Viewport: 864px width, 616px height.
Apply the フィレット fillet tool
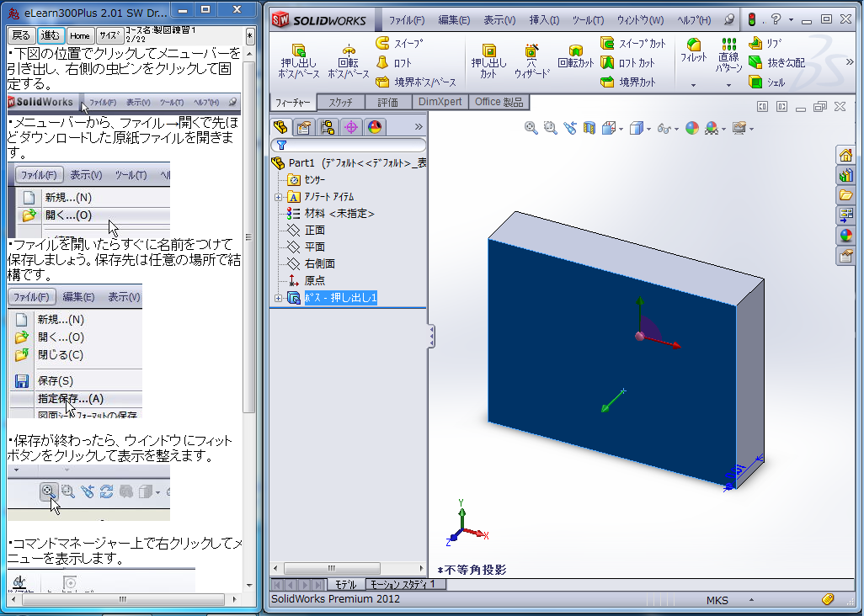click(693, 50)
